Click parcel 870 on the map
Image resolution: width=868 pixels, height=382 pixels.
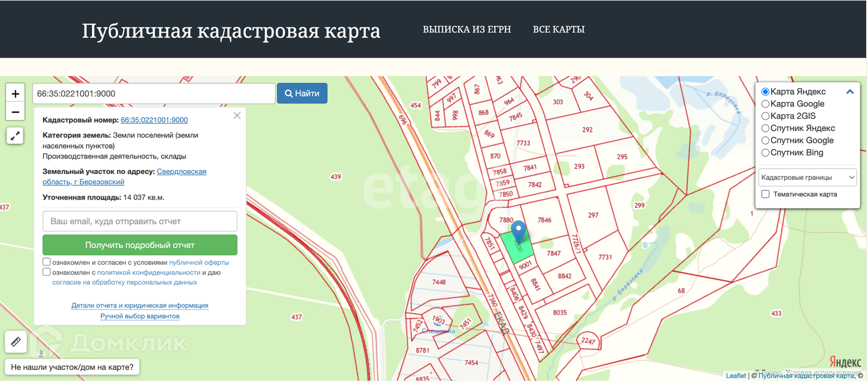pos(495,156)
